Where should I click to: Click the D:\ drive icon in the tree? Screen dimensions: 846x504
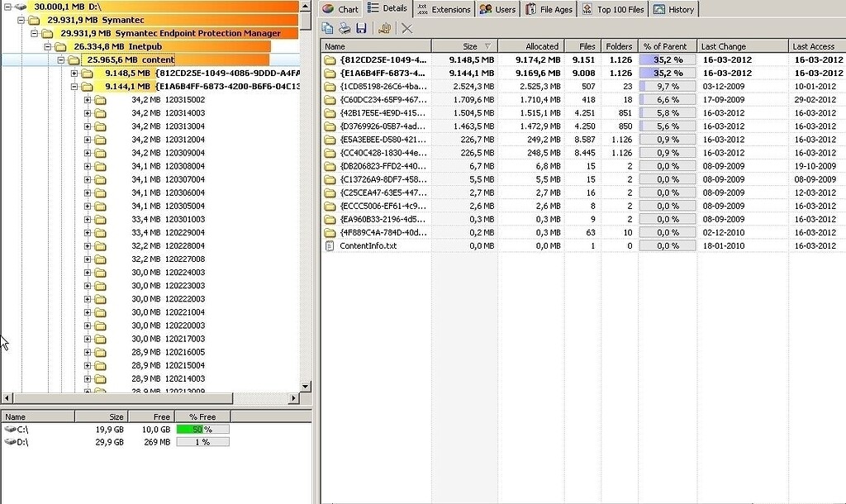(x=21, y=6)
